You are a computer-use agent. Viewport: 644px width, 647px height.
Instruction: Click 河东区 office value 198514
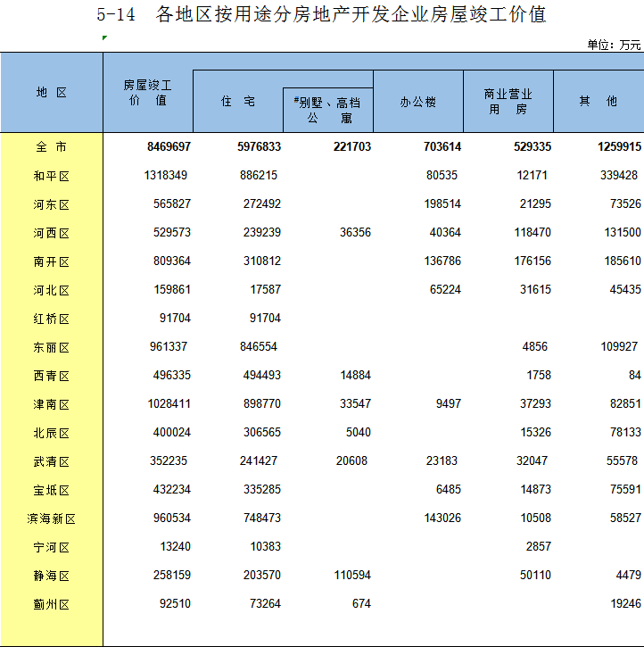point(442,203)
